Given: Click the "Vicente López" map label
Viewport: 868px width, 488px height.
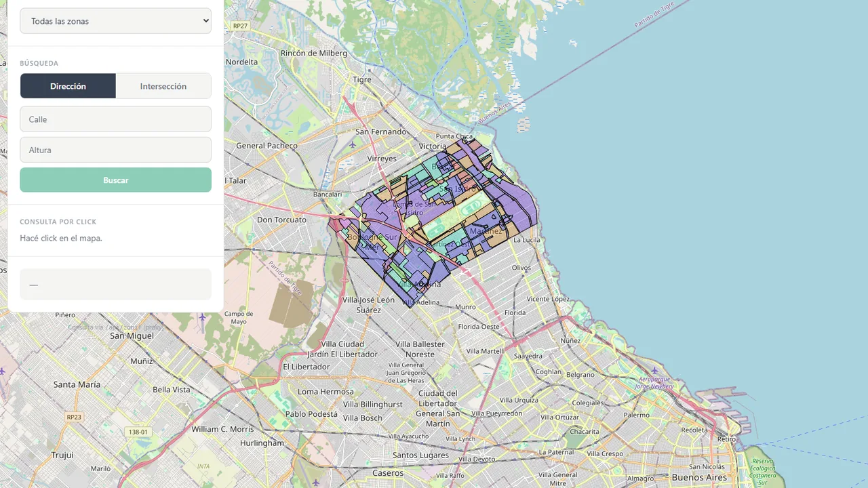Looking at the screenshot, I should [x=549, y=299].
